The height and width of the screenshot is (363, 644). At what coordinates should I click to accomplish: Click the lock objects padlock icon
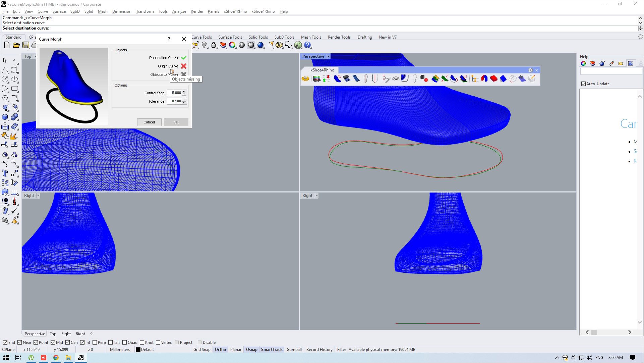click(214, 45)
